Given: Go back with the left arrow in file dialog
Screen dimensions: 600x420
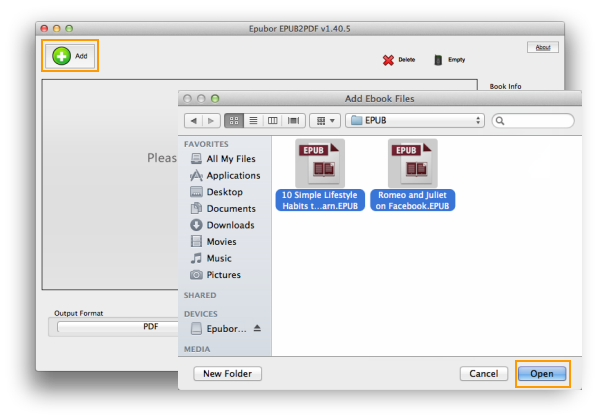Looking at the screenshot, I should point(194,121).
